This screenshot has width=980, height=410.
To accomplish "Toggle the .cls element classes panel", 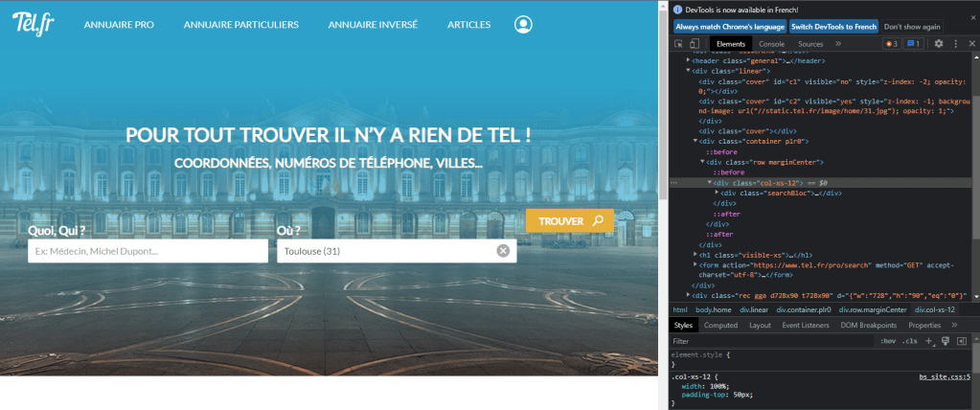I will click(x=910, y=341).
